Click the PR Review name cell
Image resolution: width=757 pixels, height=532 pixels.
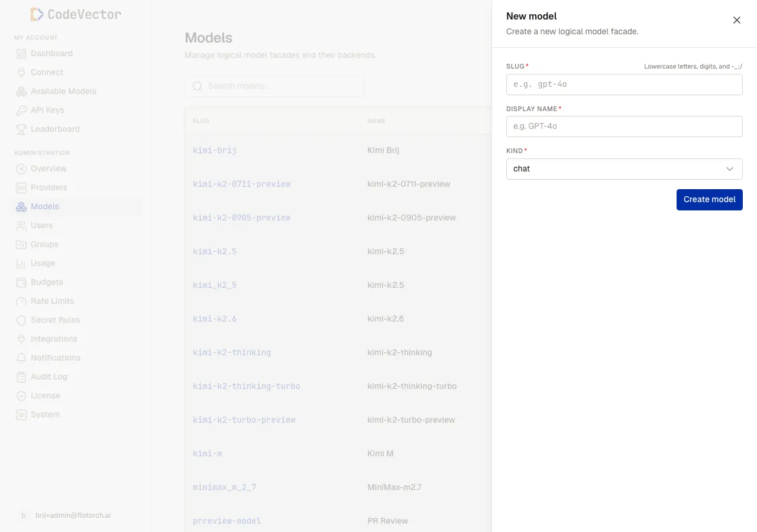(388, 521)
